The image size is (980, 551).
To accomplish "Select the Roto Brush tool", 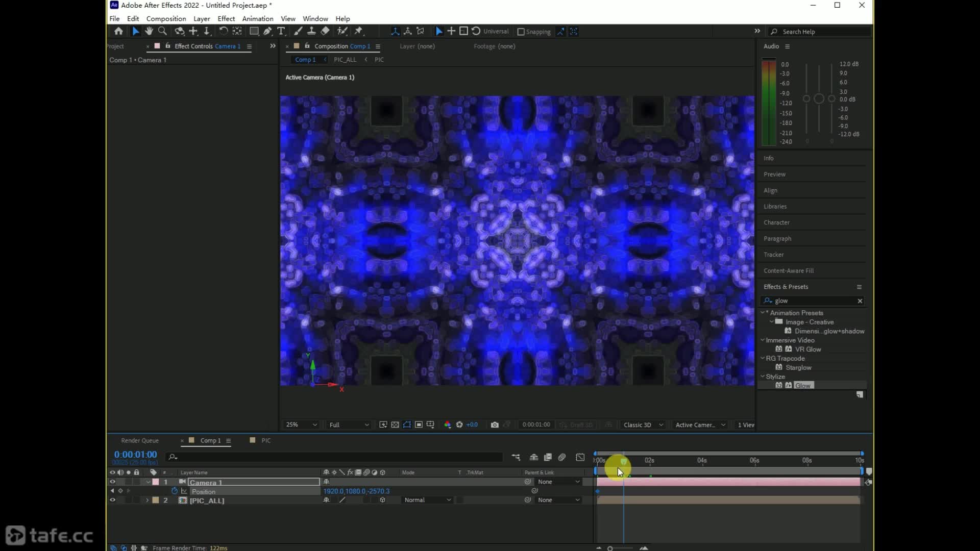I will pyautogui.click(x=342, y=31).
